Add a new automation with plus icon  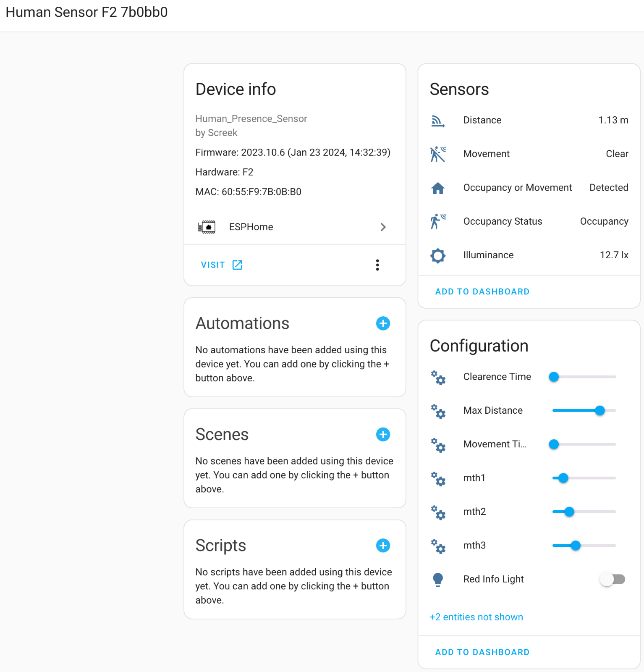[383, 323]
